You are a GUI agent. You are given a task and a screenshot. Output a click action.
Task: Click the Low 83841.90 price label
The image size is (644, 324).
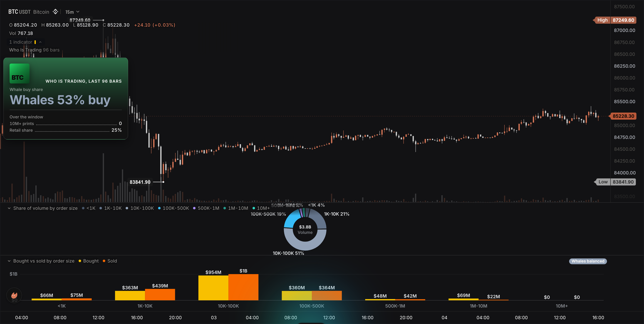[616, 182]
